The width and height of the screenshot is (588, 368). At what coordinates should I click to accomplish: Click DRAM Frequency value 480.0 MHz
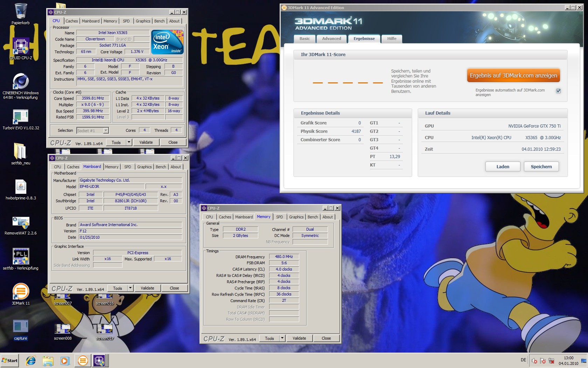point(284,257)
